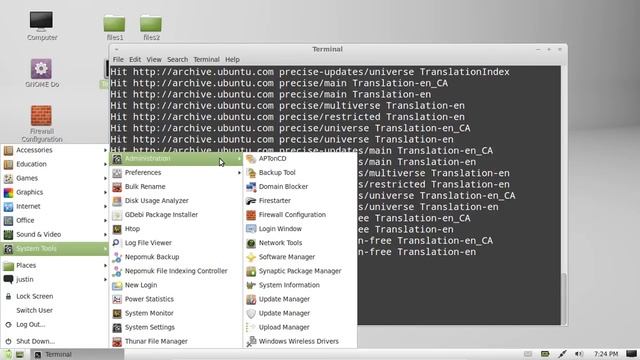Expand the Sound & Video category
The height and width of the screenshot is (360, 640).
click(54, 235)
